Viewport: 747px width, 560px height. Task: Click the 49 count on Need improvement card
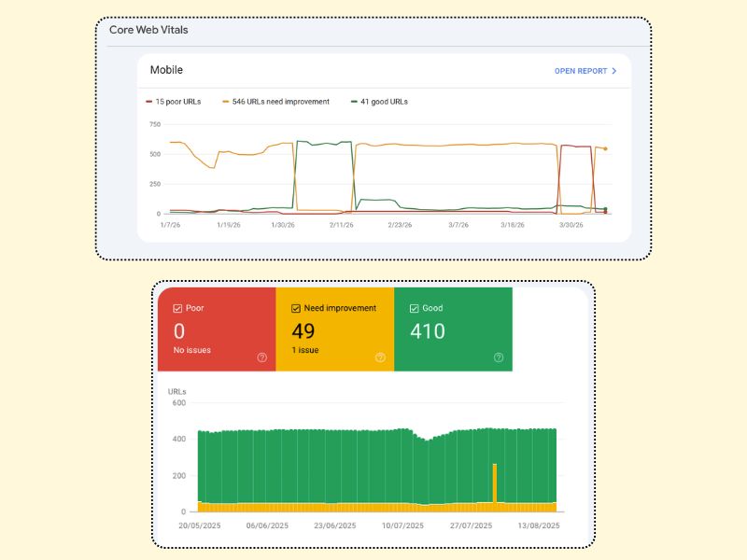click(x=303, y=331)
